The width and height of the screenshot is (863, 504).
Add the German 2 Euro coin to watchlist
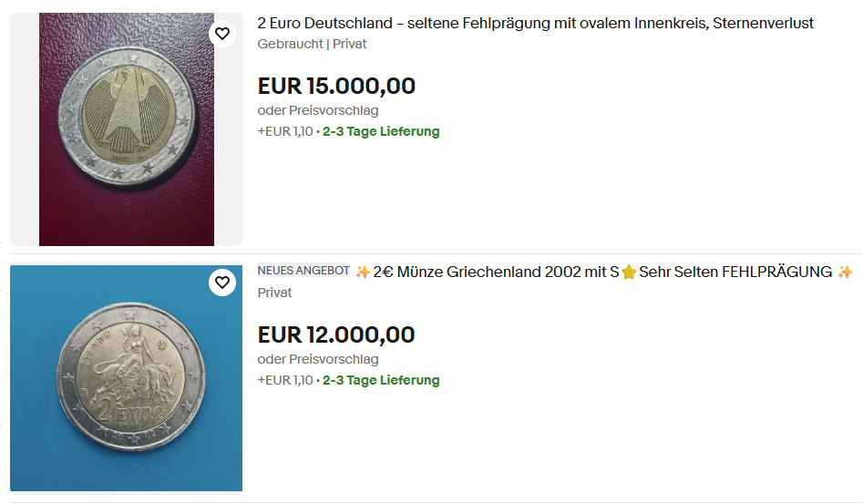click(x=222, y=34)
